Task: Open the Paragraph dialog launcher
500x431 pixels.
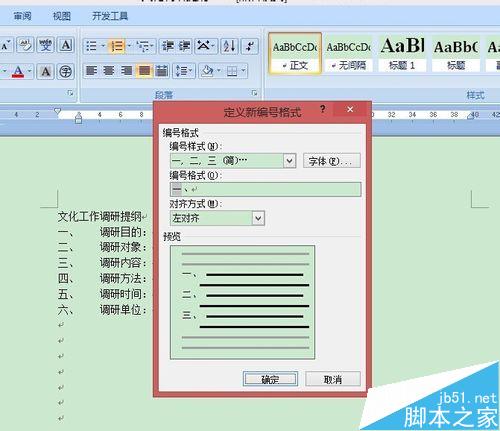Action: (254, 93)
